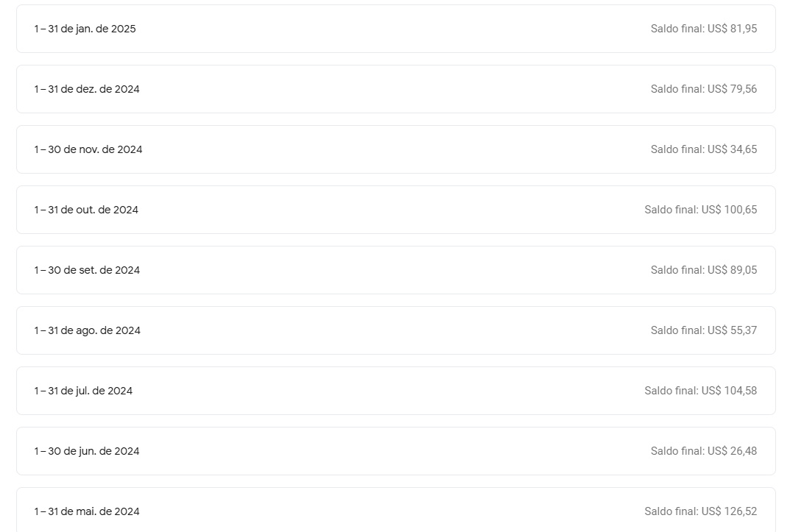Image resolution: width=790 pixels, height=532 pixels.
Task: Expand the 1–30 de nov. de 2024 row
Action: click(x=88, y=149)
